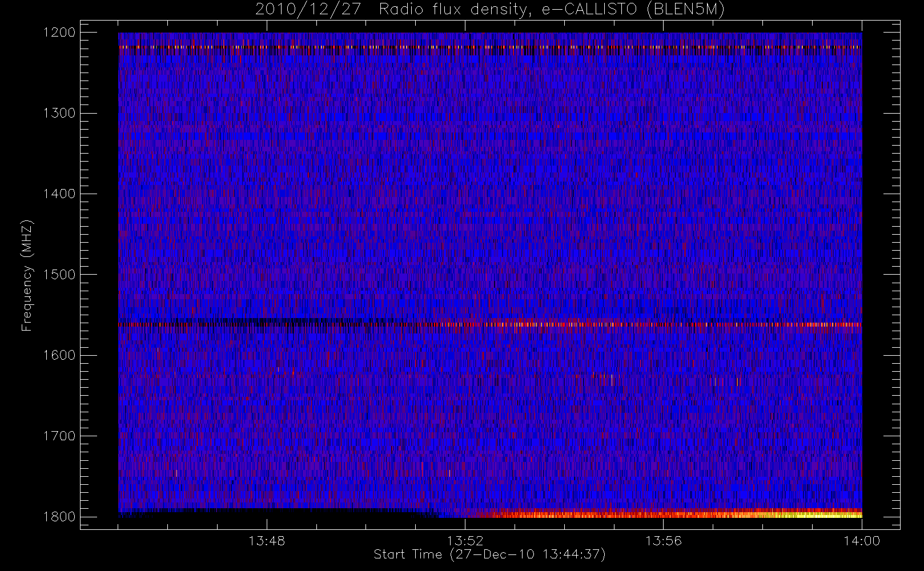Select the 13:52 time tick label
Image resolution: width=924 pixels, height=571 pixels.
tap(465, 541)
